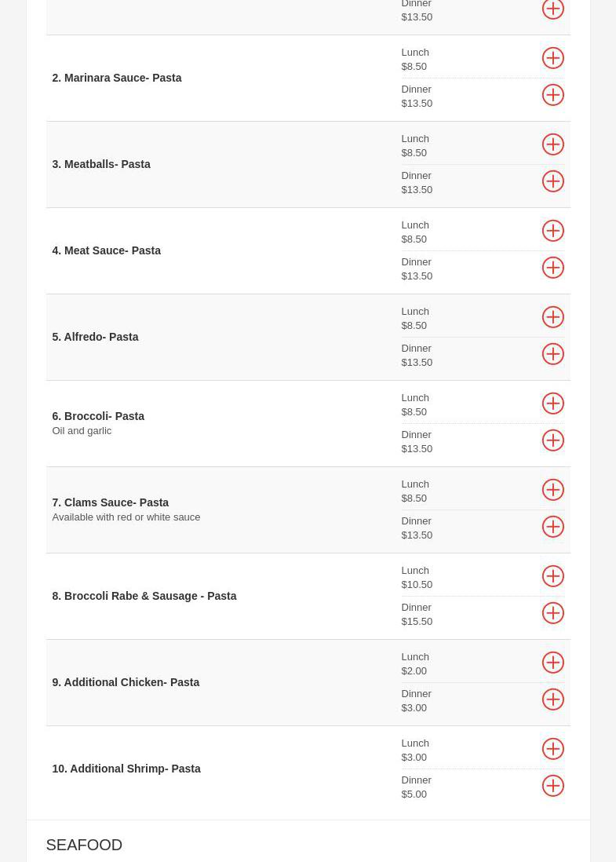Add Broccoli Rabe & Sausage lunch portion
This screenshot has width=616, height=862.
click(x=552, y=576)
